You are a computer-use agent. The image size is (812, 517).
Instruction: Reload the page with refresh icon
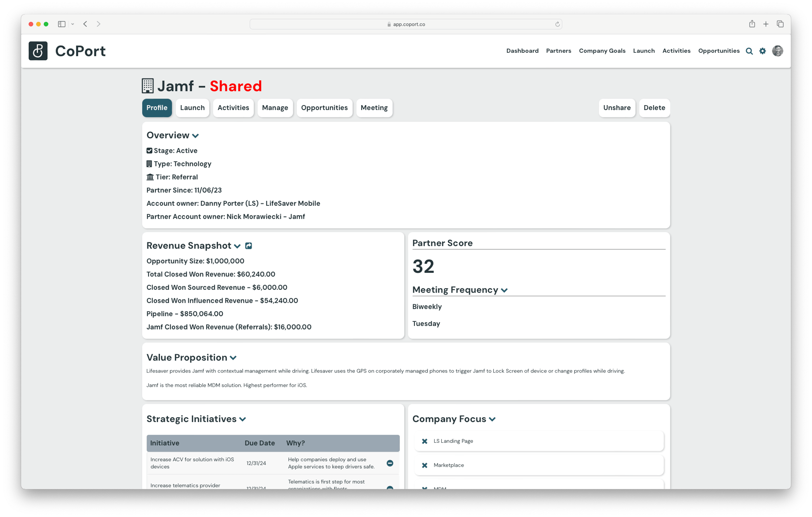pyautogui.click(x=557, y=24)
